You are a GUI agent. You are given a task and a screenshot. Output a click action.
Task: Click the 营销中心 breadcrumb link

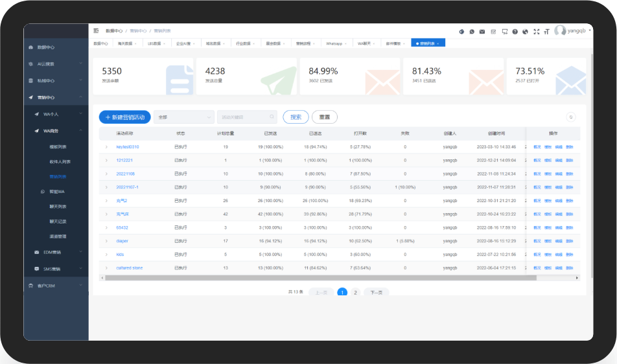(x=138, y=30)
